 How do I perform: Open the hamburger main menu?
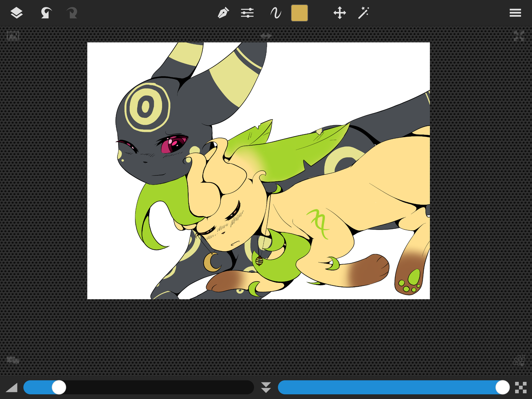(x=515, y=13)
